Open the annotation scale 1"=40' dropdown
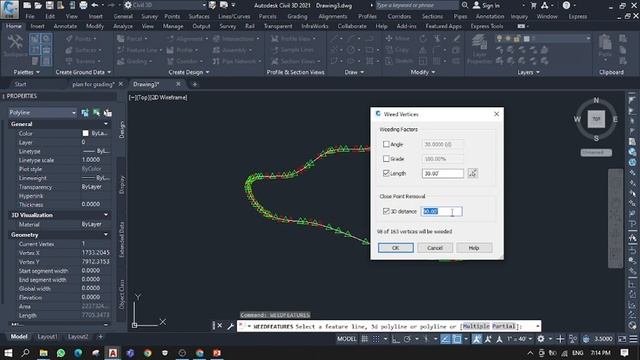 519,339
